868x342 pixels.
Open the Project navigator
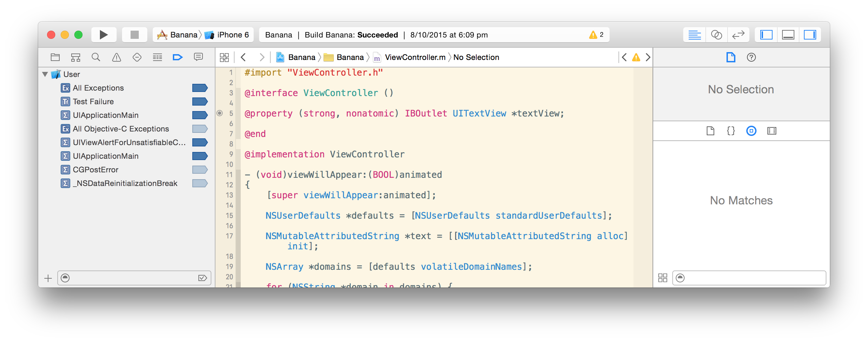pyautogui.click(x=55, y=57)
